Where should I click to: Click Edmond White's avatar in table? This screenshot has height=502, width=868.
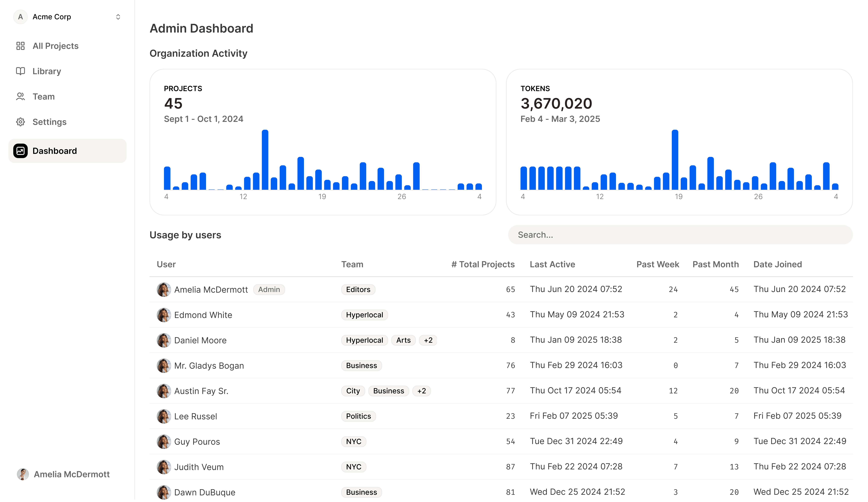point(164,315)
